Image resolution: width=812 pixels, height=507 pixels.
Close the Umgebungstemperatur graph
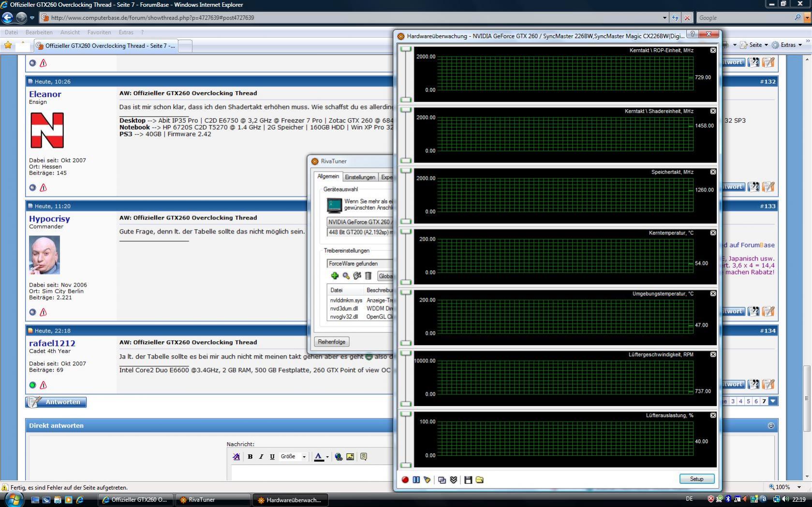[713, 294]
